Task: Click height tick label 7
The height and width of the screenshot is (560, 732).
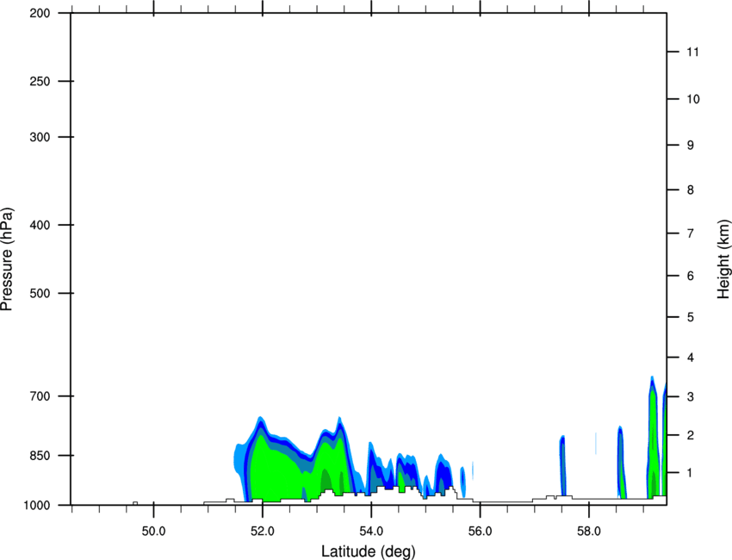Action: point(691,233)
